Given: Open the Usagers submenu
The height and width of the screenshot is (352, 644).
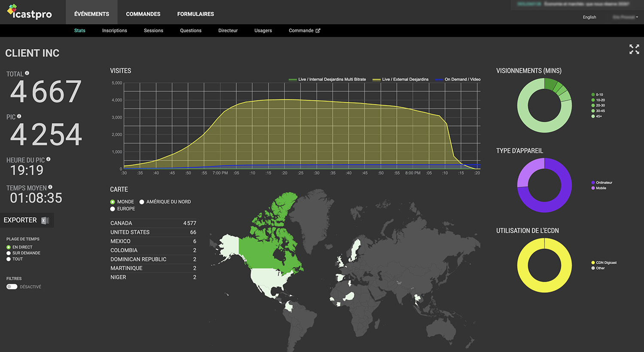Looking at the screenshot, I should coord(263,30).
